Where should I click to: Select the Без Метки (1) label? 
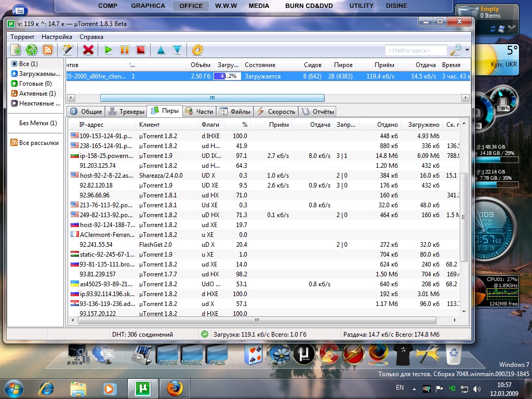coord(38,123)
